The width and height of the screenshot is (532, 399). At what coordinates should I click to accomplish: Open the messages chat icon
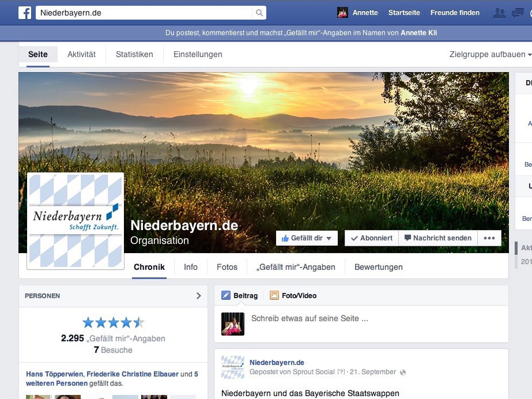pos(517,13)
